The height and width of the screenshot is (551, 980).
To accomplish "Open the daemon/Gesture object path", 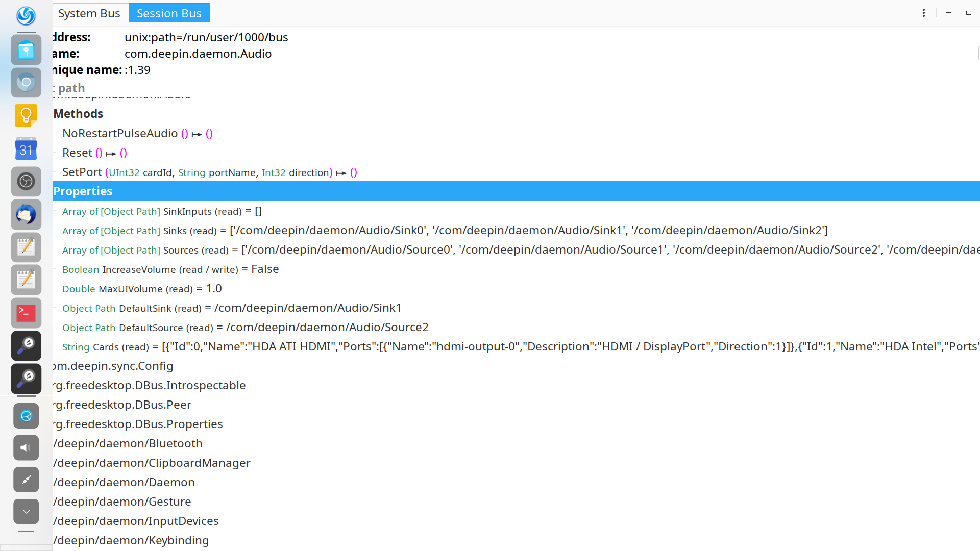I will point(122,502).
